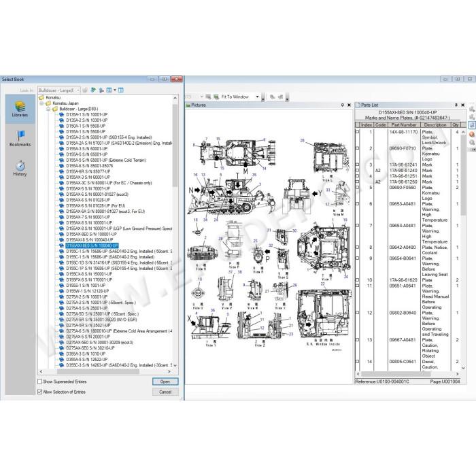Click the top search icon on right sidebar
The width and height of the screenshot is (476, 476).
[472, 109]
